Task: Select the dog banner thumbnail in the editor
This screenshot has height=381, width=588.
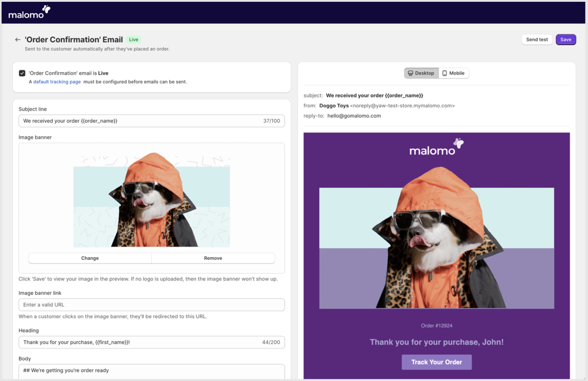Action: pyautogui.click(x=151, y=202)
